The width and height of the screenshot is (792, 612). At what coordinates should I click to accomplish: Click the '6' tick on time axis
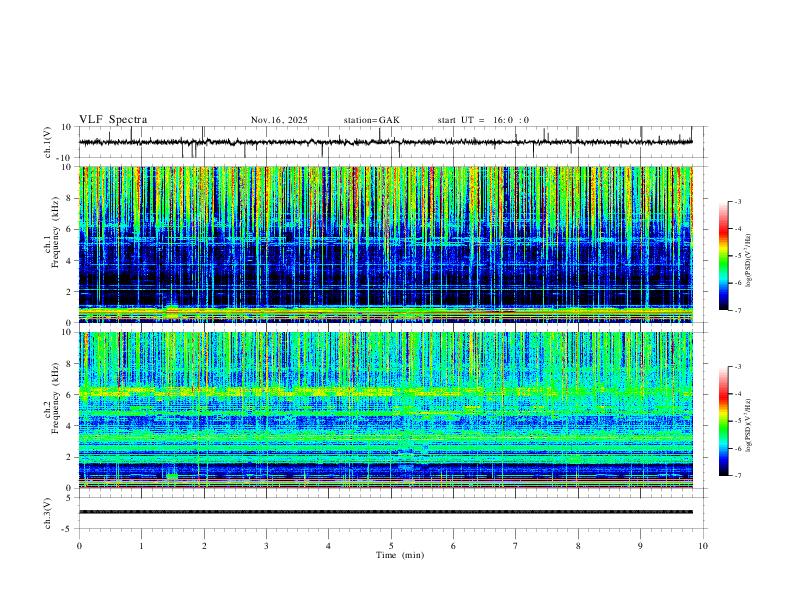(453, 546)
